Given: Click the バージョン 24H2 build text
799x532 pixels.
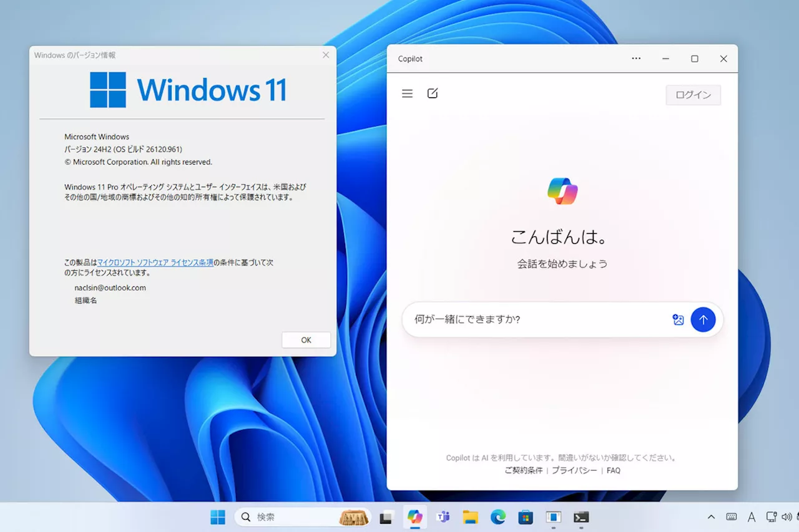Looking at the screenshot, I should tap(123, 149).
